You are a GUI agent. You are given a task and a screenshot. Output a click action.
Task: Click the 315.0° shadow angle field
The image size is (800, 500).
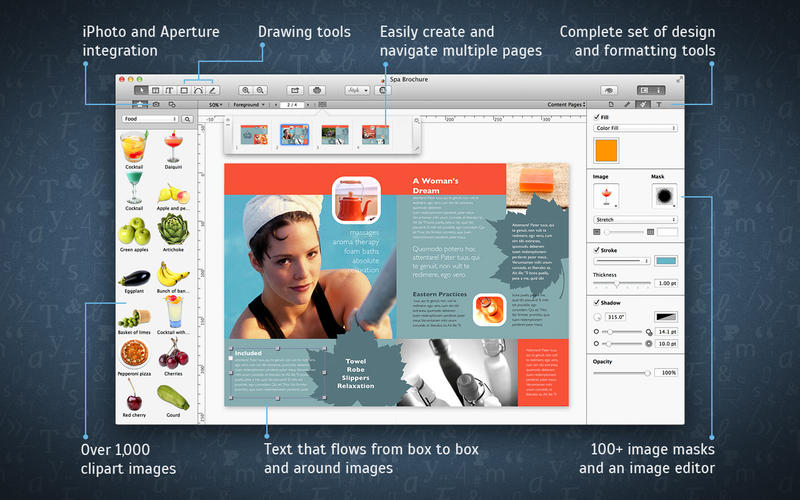(615, 317)
